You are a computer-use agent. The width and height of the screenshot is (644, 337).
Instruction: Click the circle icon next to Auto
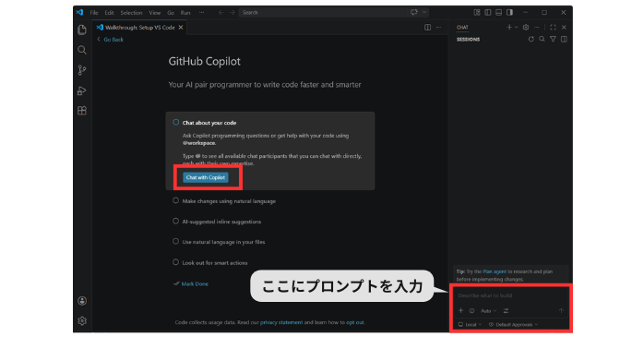click(x=471, y=311)
